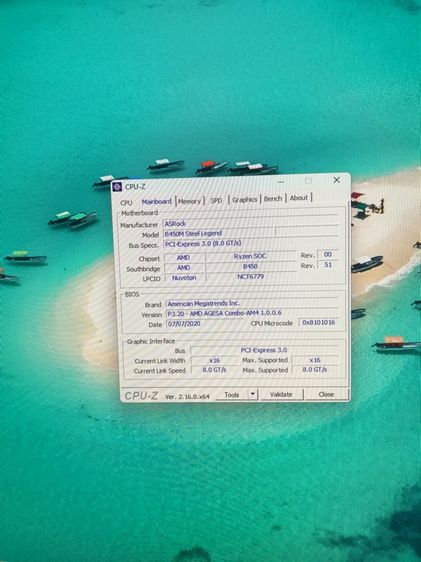Click the Nuvoton LPCIO field
Screen dimensions: 421x562
coord(185,278)
